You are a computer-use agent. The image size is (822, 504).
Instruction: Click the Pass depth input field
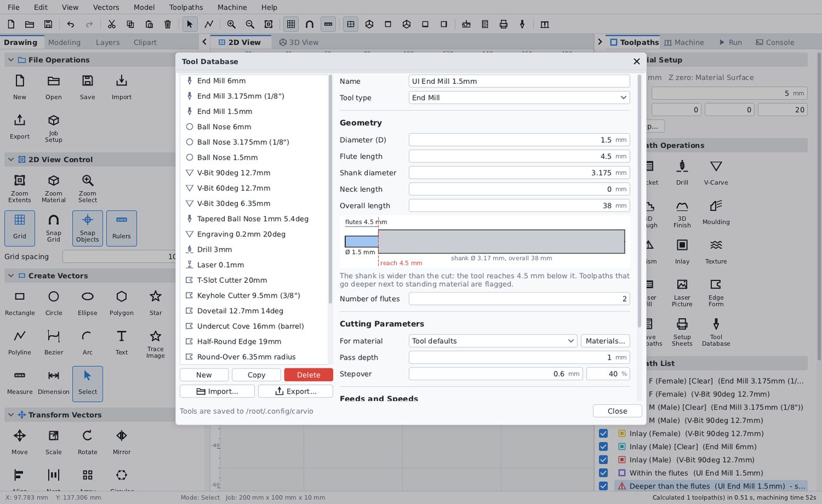[519, 357]
